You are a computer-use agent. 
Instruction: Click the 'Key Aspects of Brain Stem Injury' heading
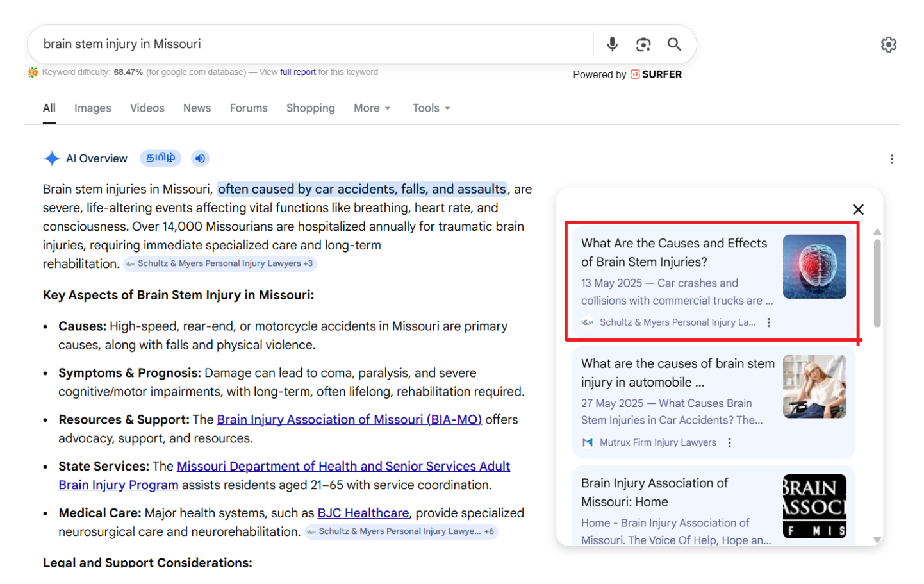click(x=178, y=295)
